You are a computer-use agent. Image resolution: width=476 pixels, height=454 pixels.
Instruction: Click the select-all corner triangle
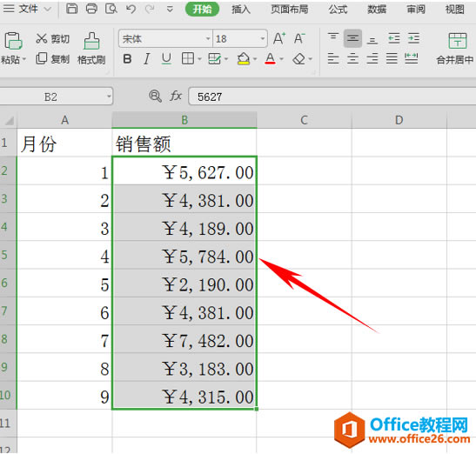(x=9, y=120)
